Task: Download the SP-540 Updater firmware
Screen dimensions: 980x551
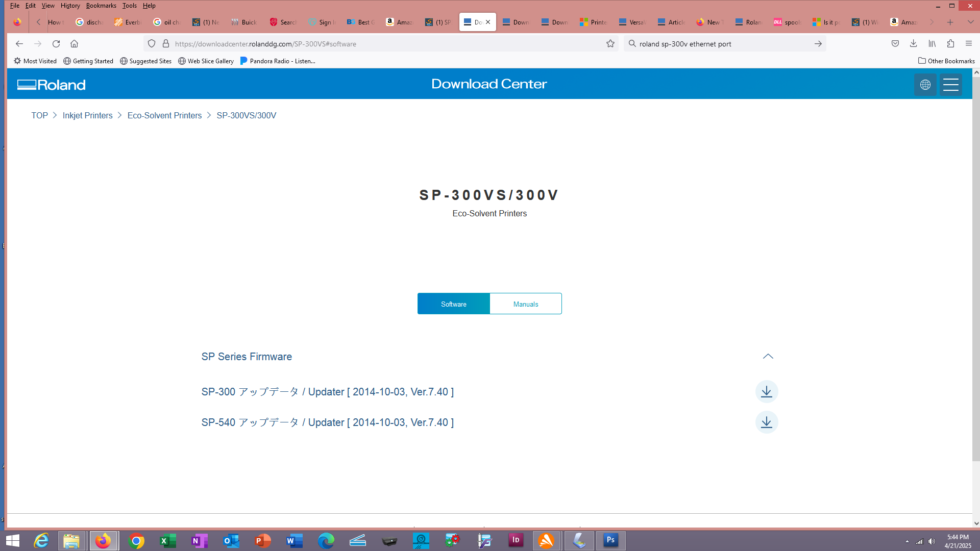Action: 766,422
